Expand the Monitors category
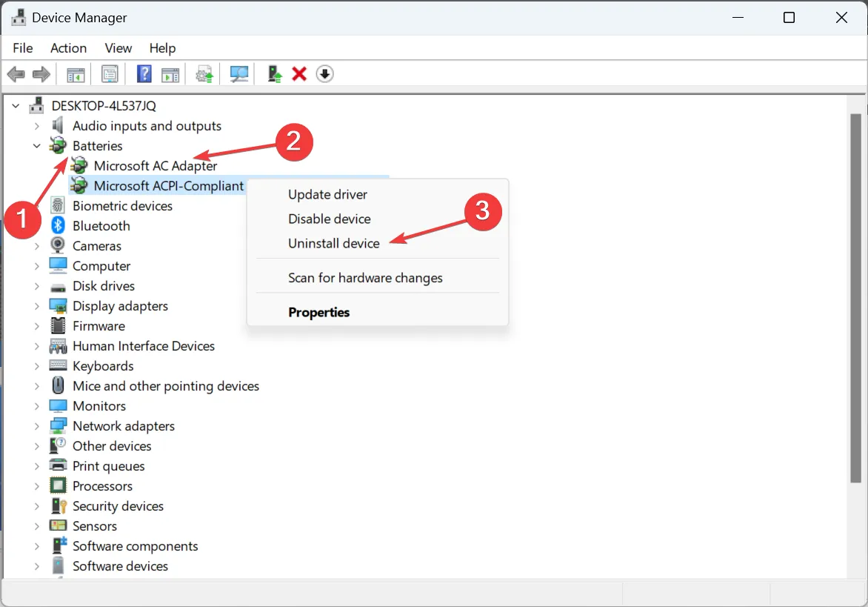 [x=36, y=406]
